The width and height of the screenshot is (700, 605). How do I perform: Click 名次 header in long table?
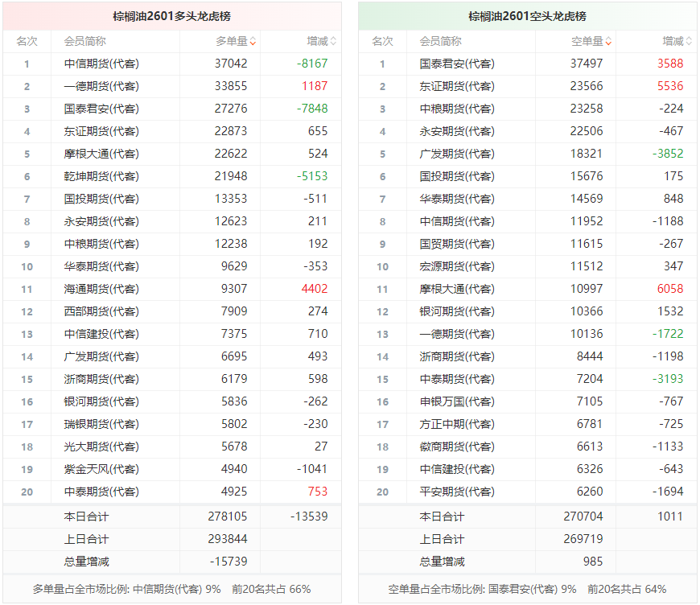[27, 42]
